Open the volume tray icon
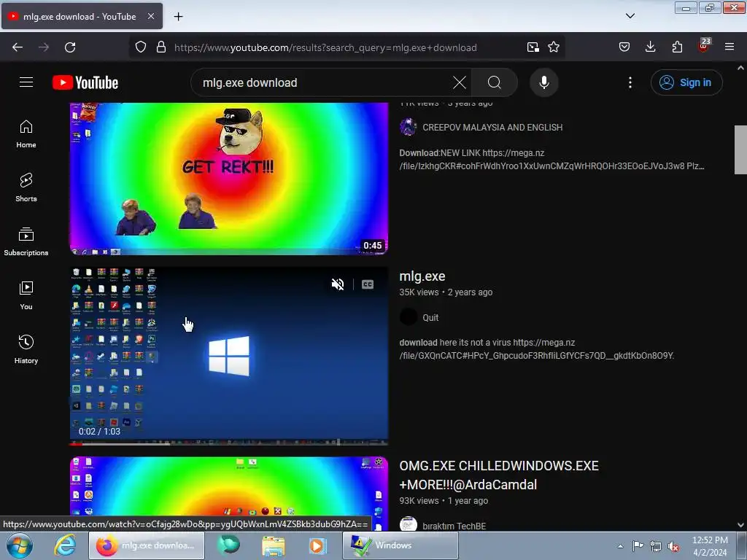The height and width of the screenshot is (560, 747). pyautogui.click(x=673, y=546)
